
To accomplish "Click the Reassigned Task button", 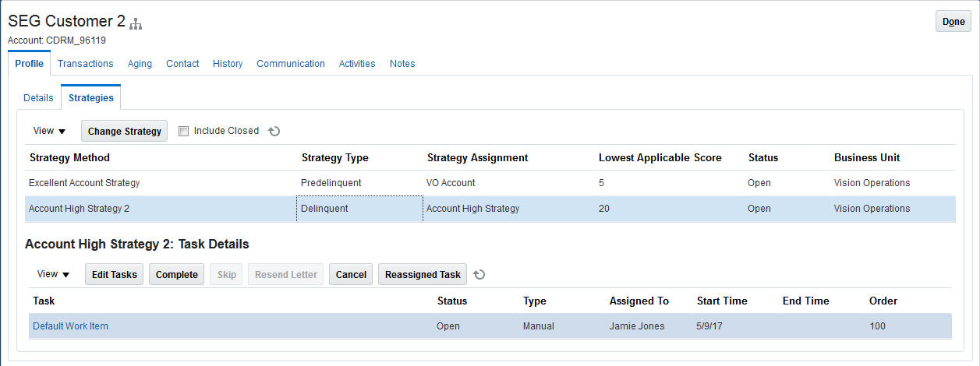I will [x=423, y=274].
